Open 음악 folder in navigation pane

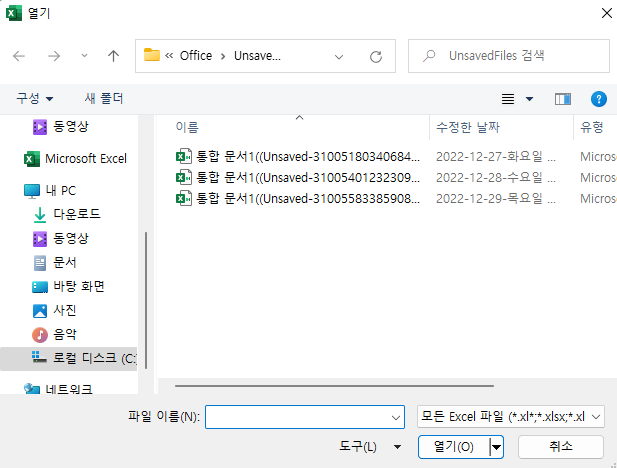click(x=54, y=335)
